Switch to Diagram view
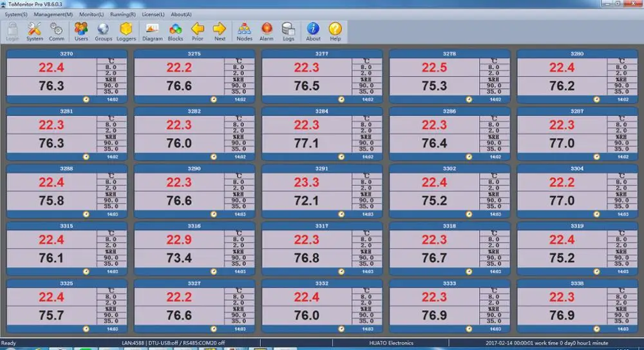This screenshot has width=644, height=350. click(x=153, y=30)
